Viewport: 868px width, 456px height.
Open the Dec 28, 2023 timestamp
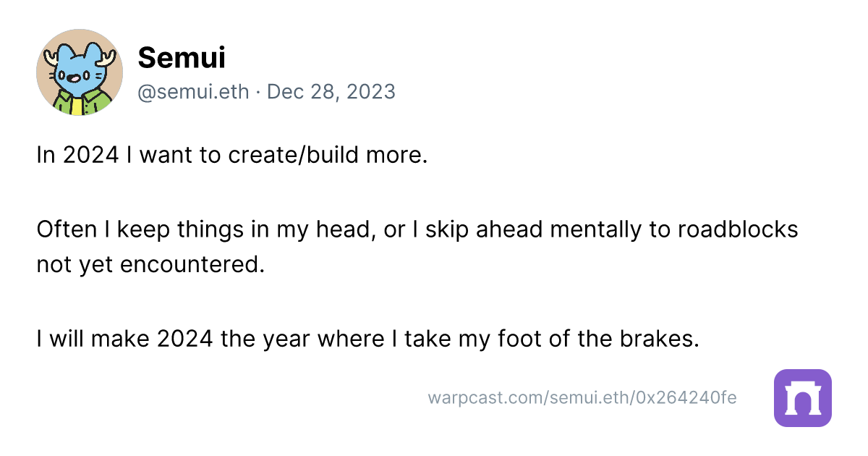(x=331, y=92)
